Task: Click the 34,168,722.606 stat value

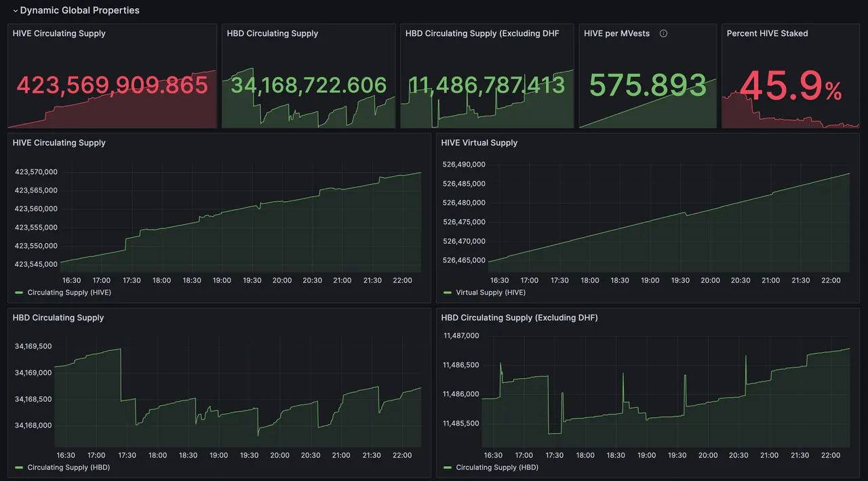Action: point(309,85)
